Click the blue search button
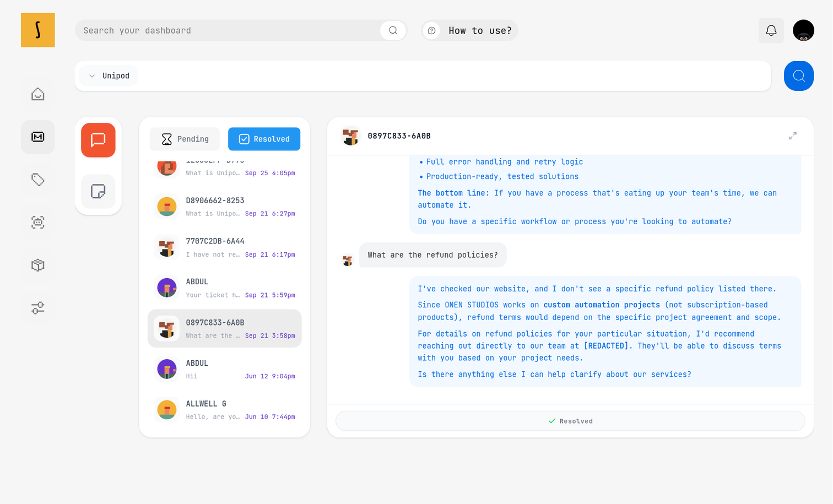Screen dimensions: 833x504 point(799,76)
